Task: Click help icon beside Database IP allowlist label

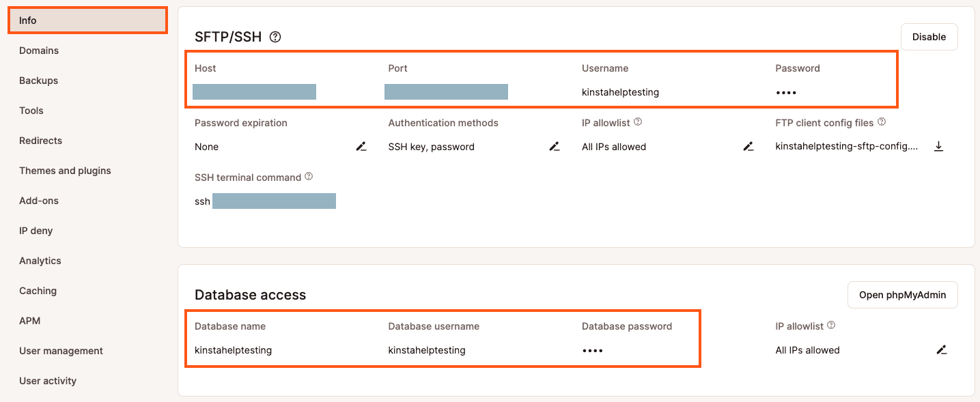Action: (831, 326)
